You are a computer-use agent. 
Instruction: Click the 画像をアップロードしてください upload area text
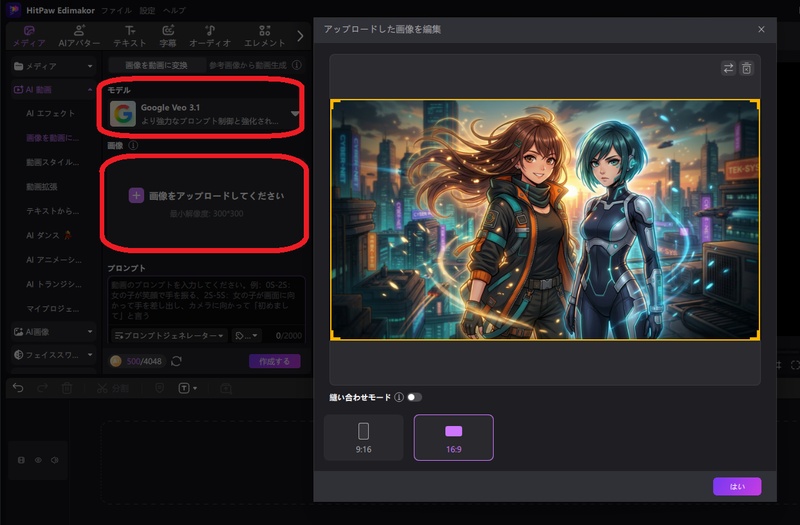pos(216,196)
